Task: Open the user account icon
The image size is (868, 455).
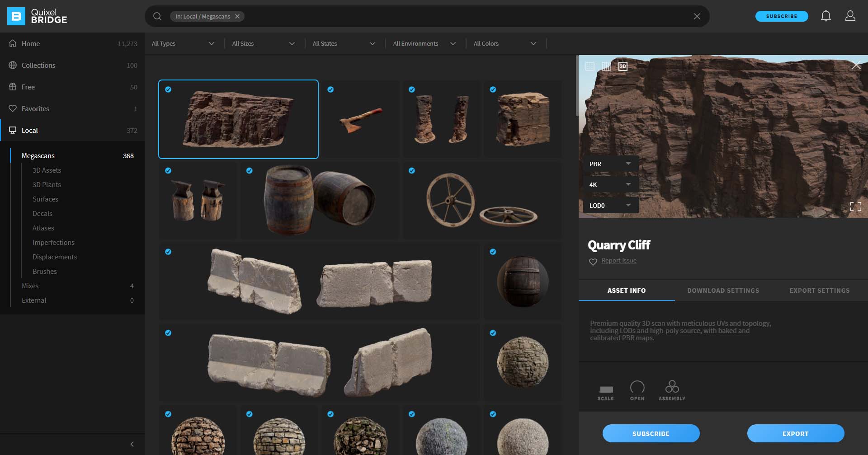Action: [850, 16]
